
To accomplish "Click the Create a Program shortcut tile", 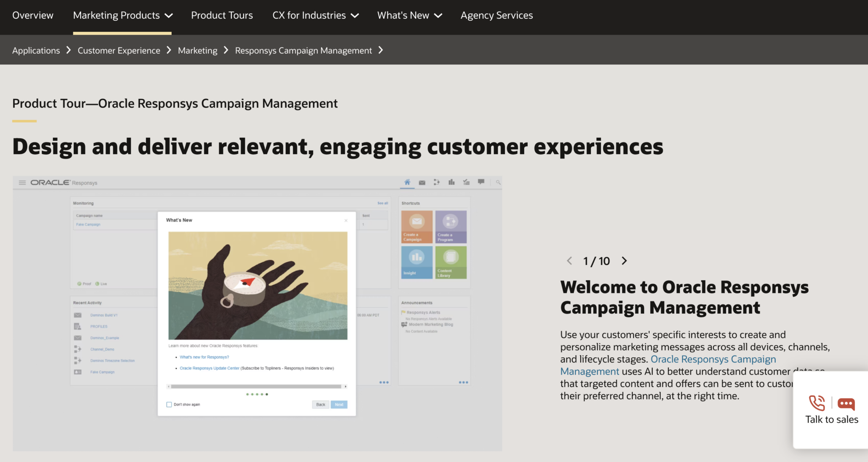I will [x=451, y=227].
